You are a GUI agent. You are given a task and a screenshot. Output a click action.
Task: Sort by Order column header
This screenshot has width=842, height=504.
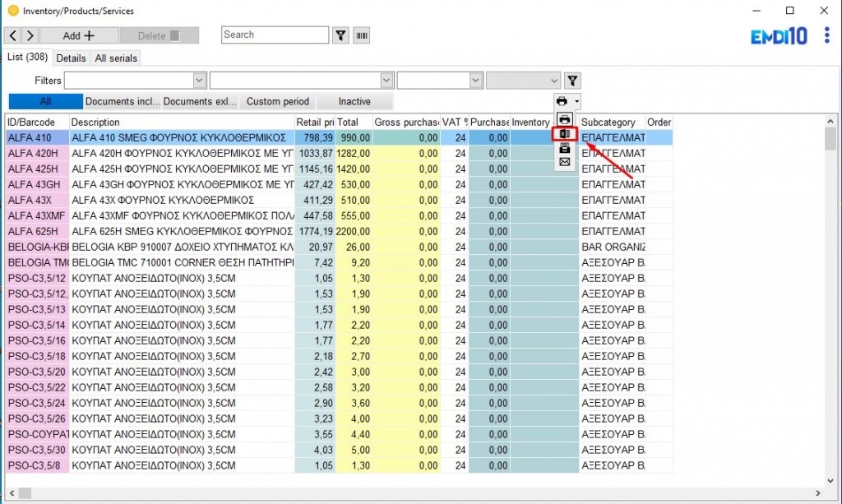(659, 123)
